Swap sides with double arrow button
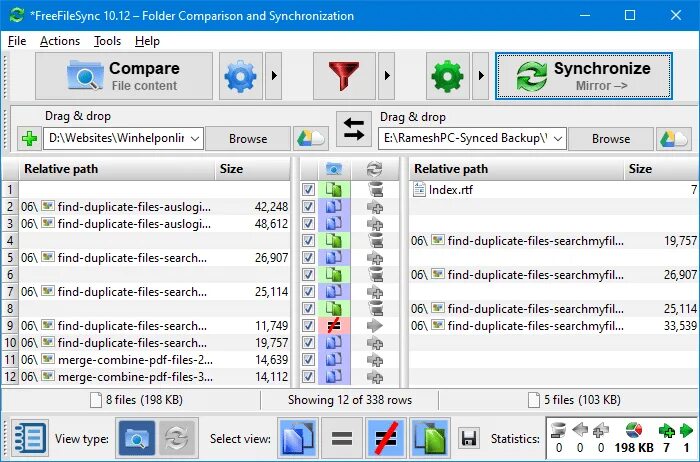The image size is (700, 462). tap(354, 129)
